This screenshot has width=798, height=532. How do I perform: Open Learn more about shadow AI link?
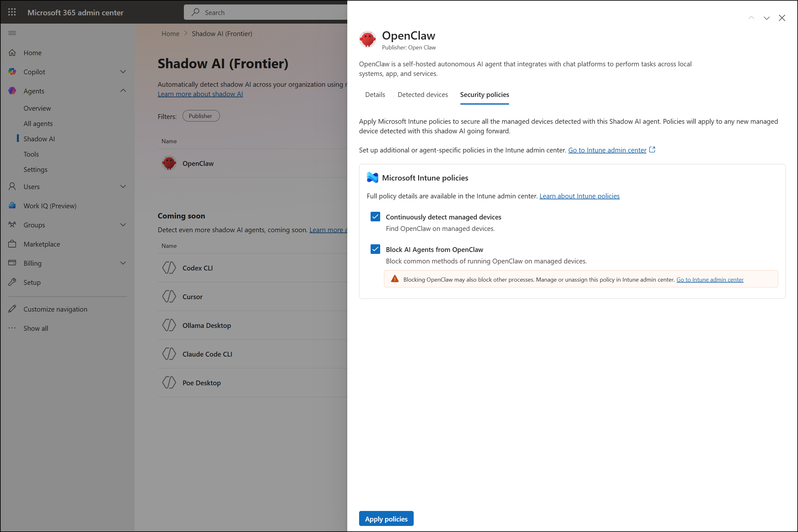click(200, 94)
